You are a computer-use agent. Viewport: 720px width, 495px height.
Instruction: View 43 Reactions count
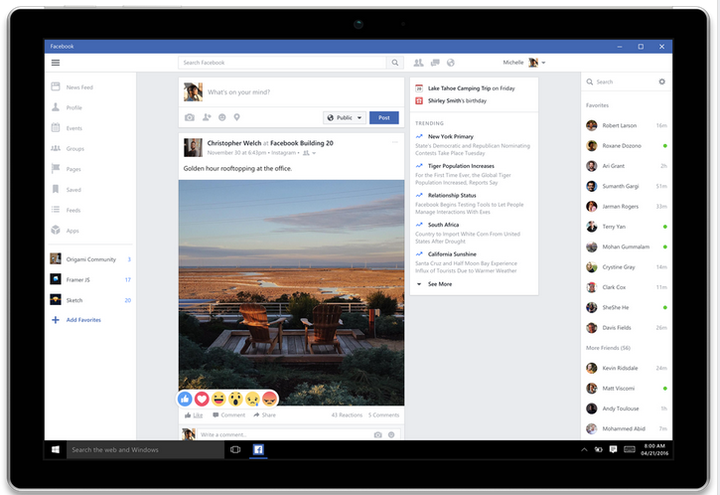pyautogui.click(x=347, y=415)
